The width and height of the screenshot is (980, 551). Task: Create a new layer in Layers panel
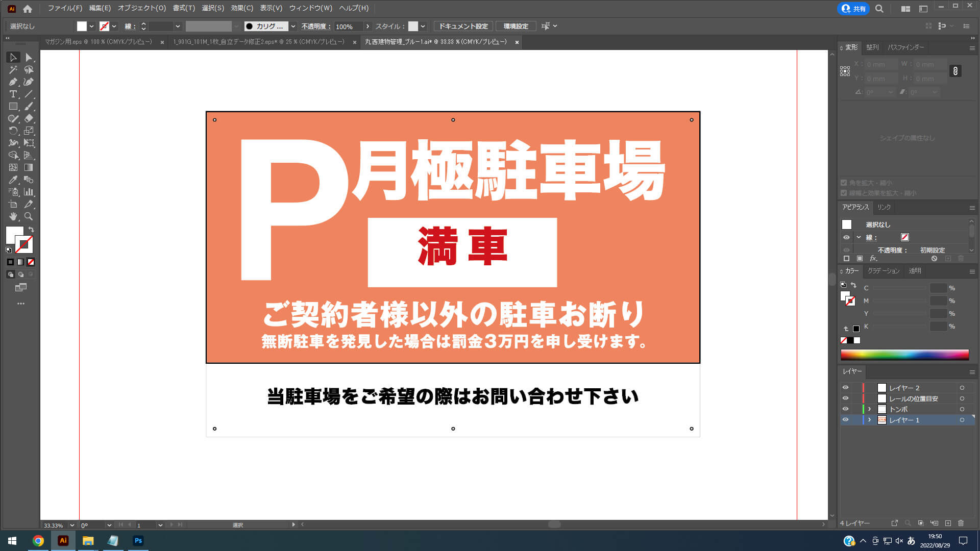tap(948, 523)
